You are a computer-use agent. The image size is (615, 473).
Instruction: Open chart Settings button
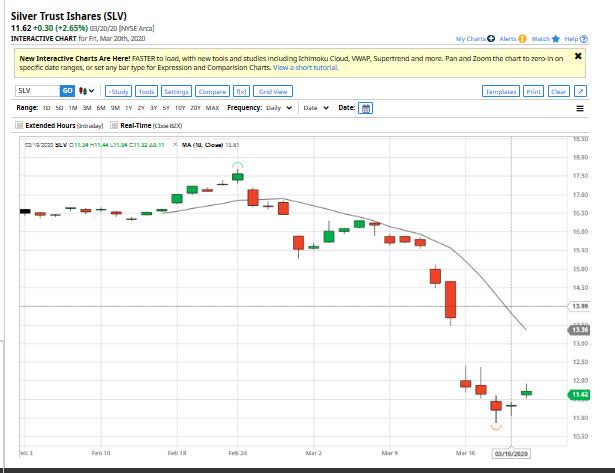pyautogui.click(x=176, y=91)
